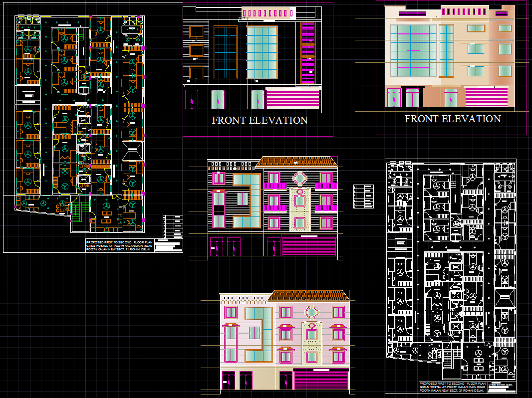Image resolution: width=532 pixels, height=398 pixels.
Task: Pick the circular window on the black-background elevation
Action: tap(300, 179)
